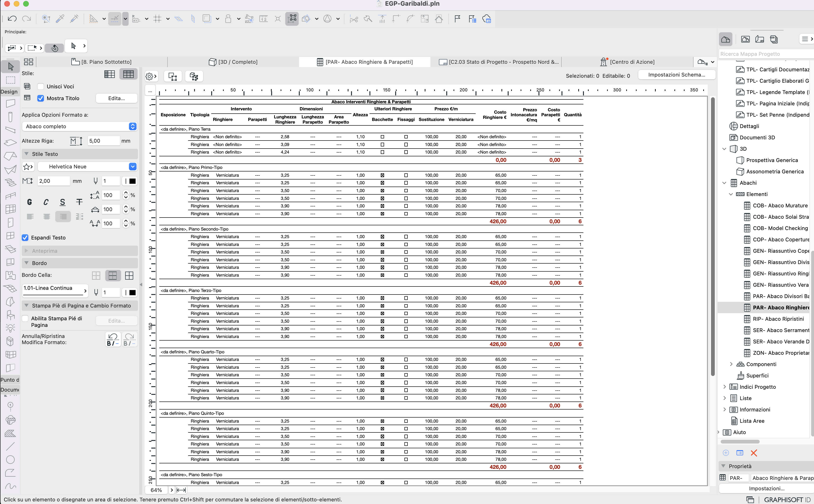Switch to the 3D / Completo tab
The height and width of the screenshot is (504, 814).
233,62
